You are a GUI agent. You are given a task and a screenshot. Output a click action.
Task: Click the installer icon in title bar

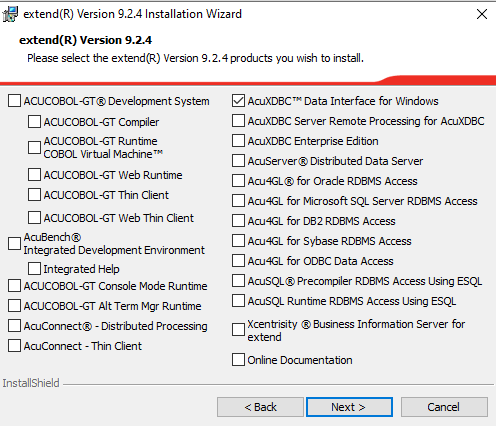tap(10, 14)
